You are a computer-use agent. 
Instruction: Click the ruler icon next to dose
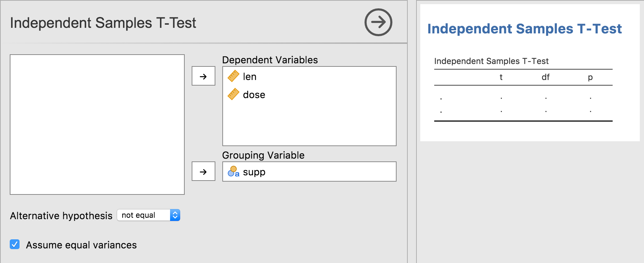click(x=233, y=94)
